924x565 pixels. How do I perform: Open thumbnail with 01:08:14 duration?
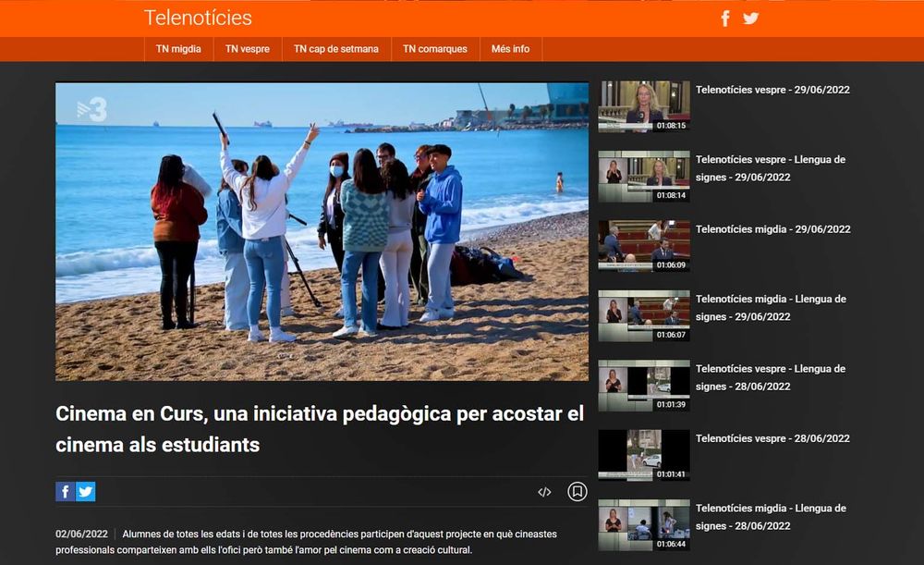click(x=644, y=177)
